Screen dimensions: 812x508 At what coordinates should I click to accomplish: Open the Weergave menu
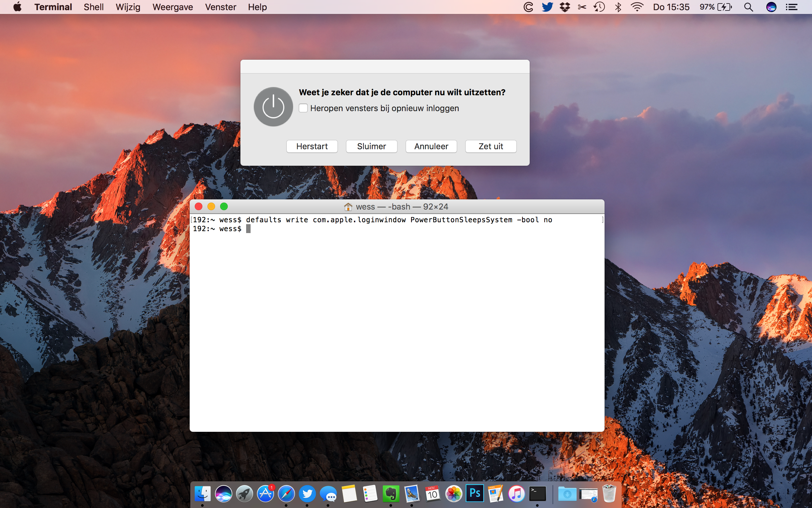coord(173,7)
